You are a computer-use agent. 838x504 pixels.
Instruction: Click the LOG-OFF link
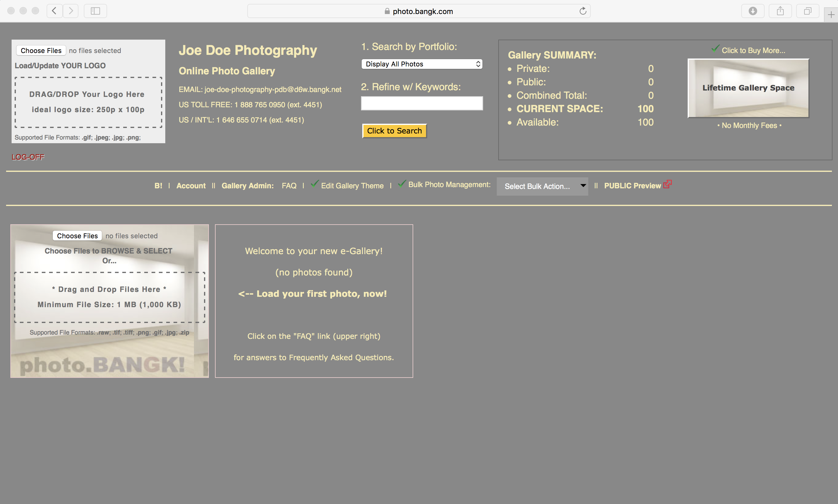[x=28, y=157]
